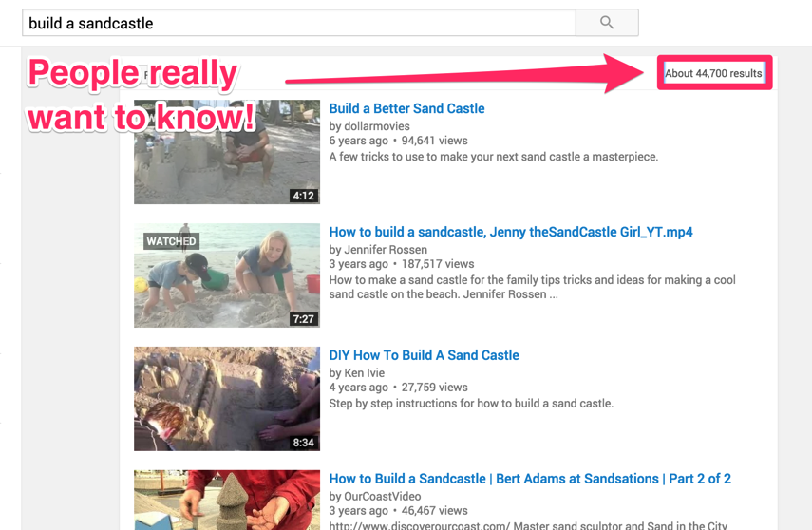Click the WATCHED badge on the second thumbnail
The height and width of the screenshot is (530, 812).
(x=171, y=241)
